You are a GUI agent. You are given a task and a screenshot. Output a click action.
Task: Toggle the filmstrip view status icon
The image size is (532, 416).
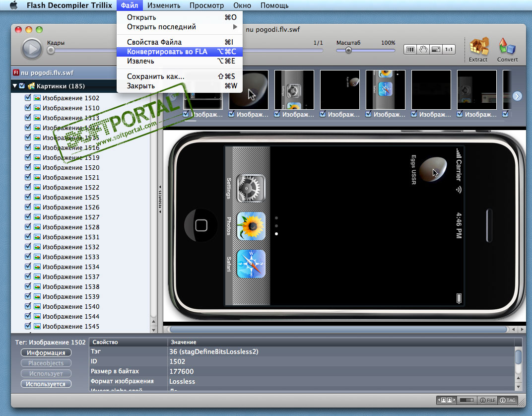467,401
